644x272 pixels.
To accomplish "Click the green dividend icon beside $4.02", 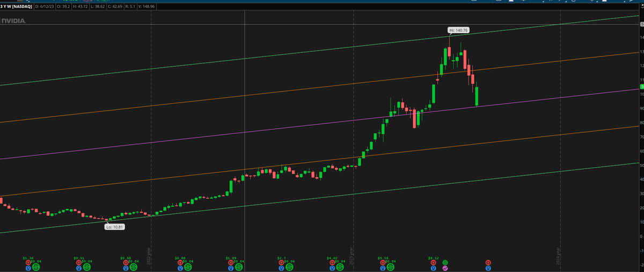I will pos(340,267).
